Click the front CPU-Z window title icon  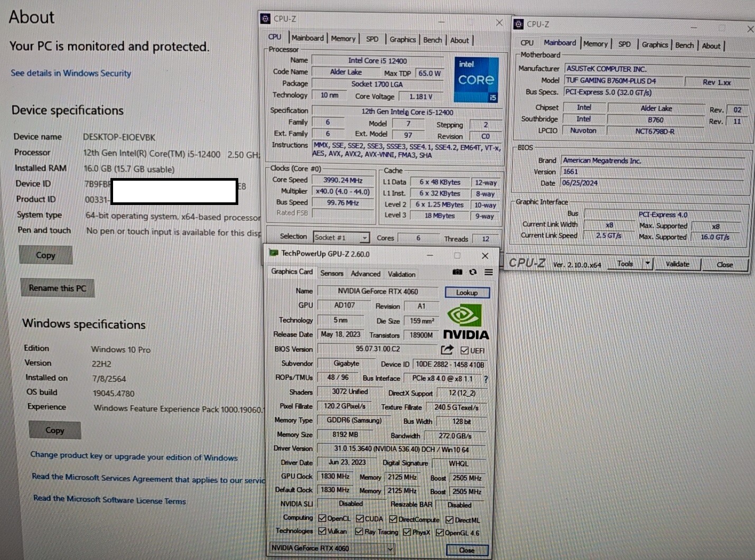coord(265,18)
